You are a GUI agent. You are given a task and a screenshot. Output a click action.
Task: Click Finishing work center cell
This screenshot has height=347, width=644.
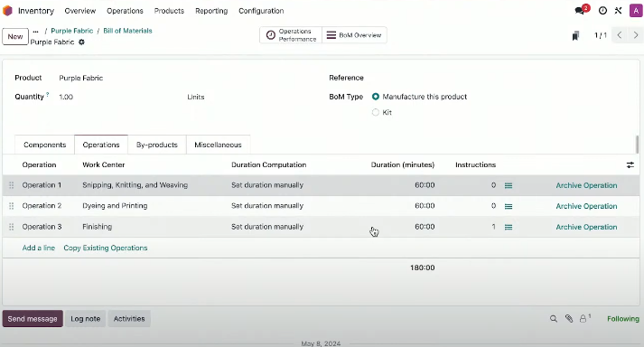[97, 227]
